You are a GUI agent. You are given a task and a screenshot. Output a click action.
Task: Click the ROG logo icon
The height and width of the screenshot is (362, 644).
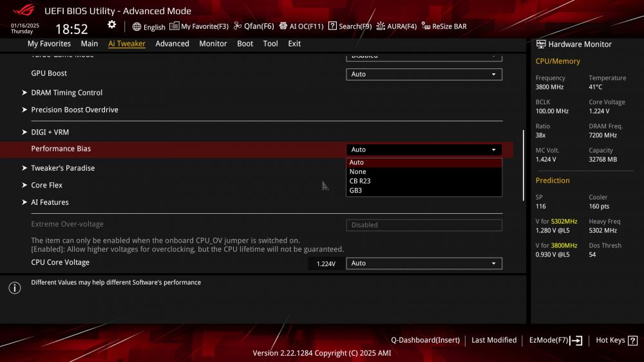coord(24,10)
